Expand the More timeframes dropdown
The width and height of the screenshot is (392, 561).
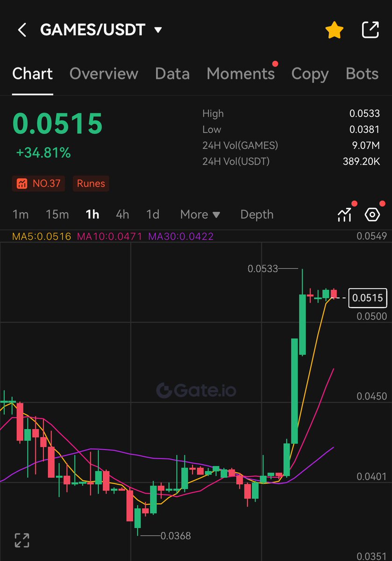(200, 215)
